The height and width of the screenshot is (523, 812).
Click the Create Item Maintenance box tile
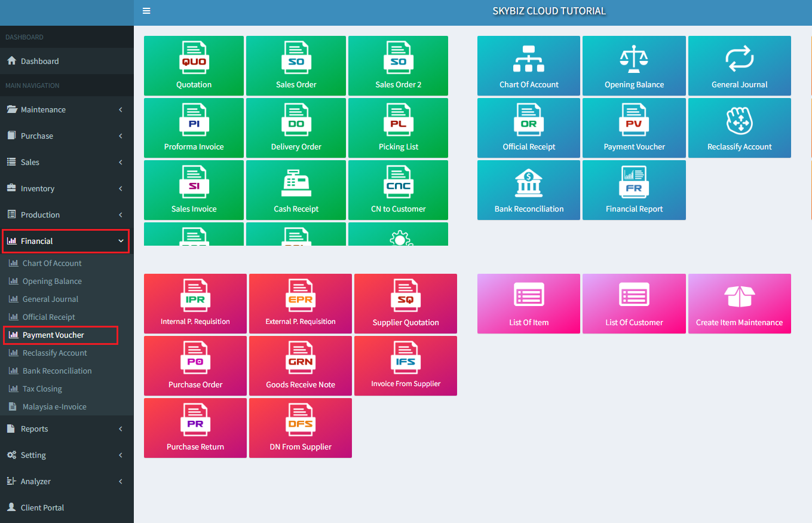[x=739, y=304]
